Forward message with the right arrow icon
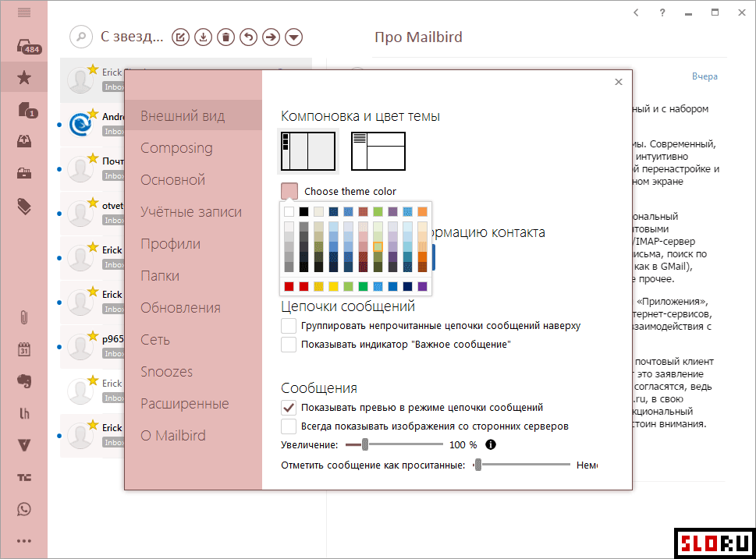The width and height of the screenshot is (756, 559). coord(272,37)
